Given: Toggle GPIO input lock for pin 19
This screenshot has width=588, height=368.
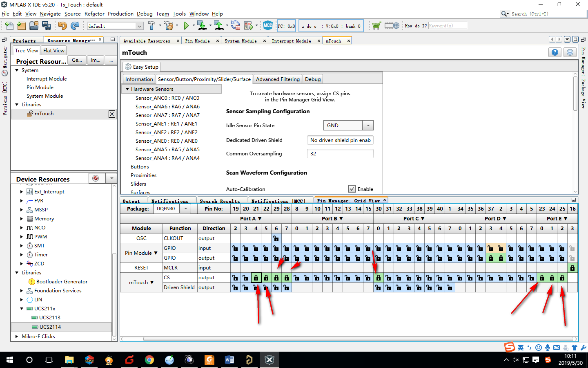Looking at the screenshot, I should click(x=236, y=248).
